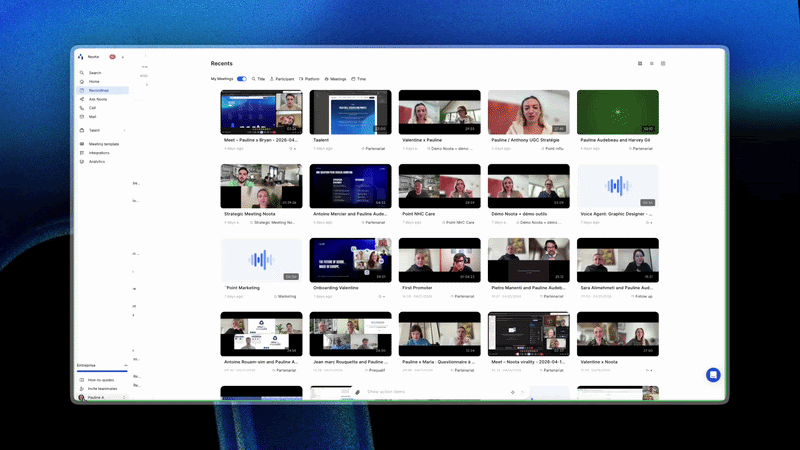Open the blue chat support bubble
Image resolution: width=800 pixels, height=450 pixels.
point(713,375)
